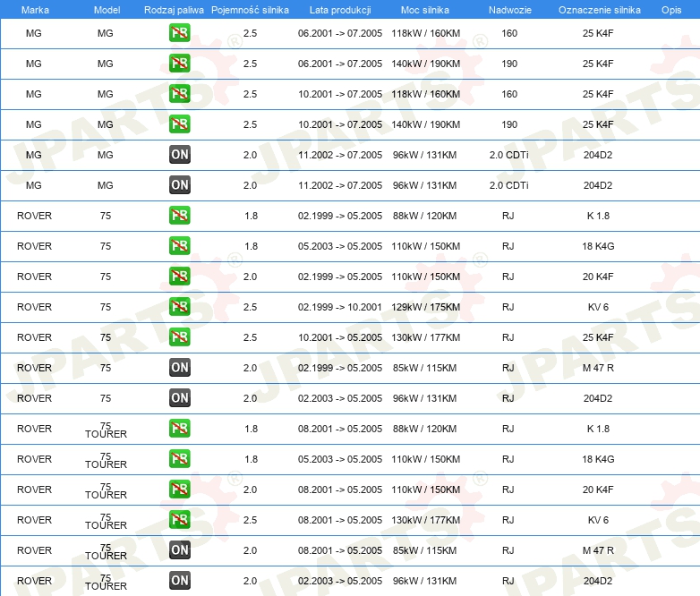The image size is (700, 596).
Task: Click petrol icon in Rover 75 129kW KV 6 row
Action: tap(179, 307)
